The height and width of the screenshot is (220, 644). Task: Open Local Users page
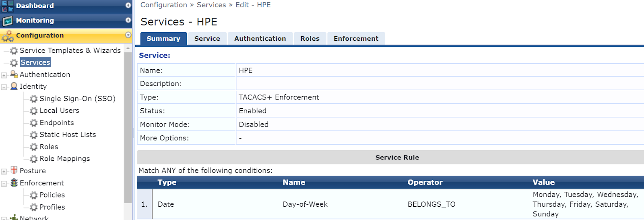point(59,110)
